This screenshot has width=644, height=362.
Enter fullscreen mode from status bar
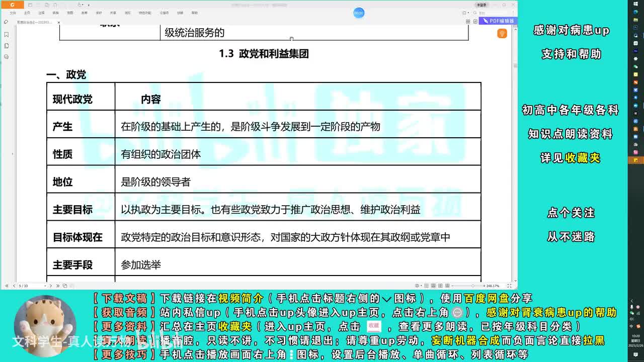509,286
